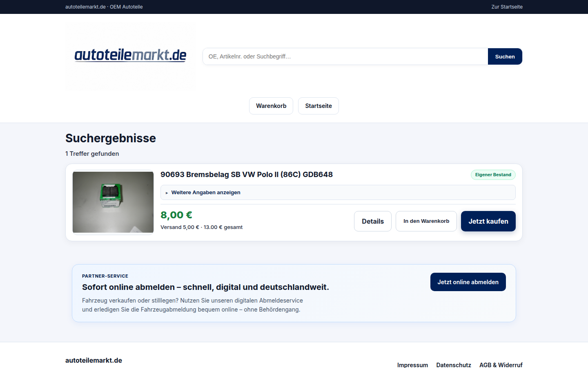Open the Impressum footer link
The height and width of the screenshot is (368, 588).
(412, 365)
